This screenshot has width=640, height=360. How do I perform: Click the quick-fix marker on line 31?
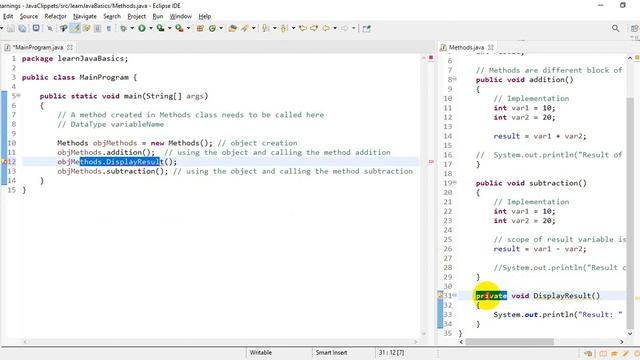(440, 295)
